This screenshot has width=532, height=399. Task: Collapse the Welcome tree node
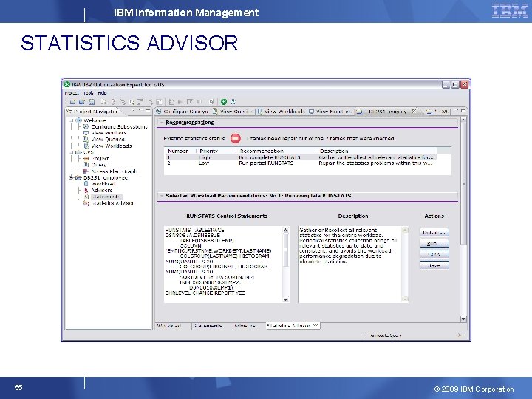72,120
